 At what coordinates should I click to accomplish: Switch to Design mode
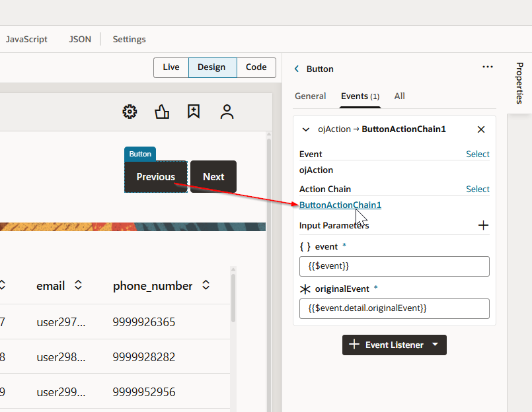point(211,67)
